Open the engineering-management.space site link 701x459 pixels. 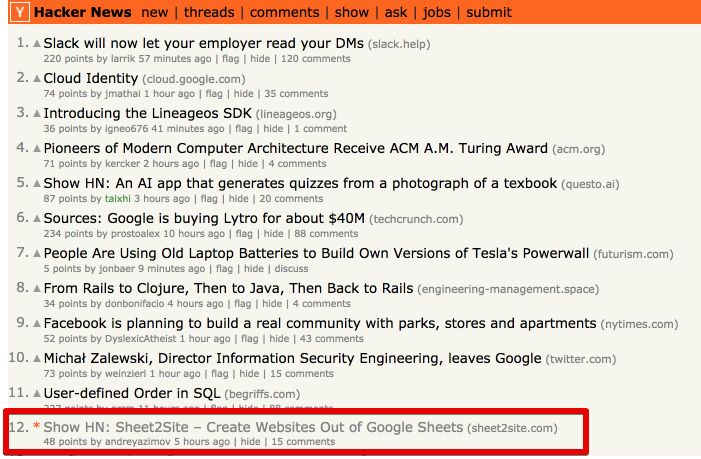point(508,289)
